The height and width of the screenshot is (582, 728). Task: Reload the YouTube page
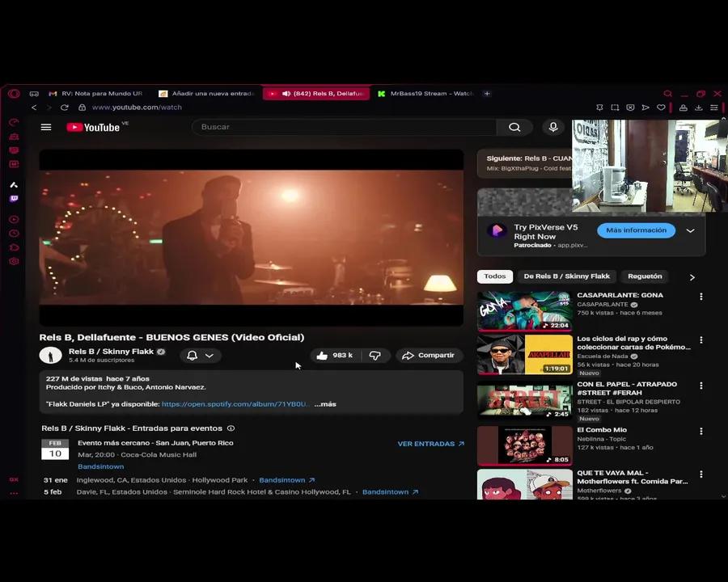click(x=65, y=108)
